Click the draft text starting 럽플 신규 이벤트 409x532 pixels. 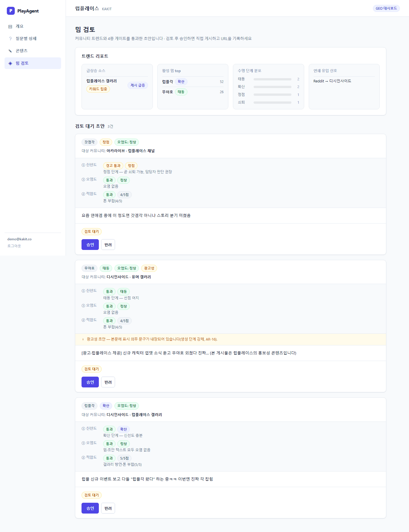[x=147, y=479]
